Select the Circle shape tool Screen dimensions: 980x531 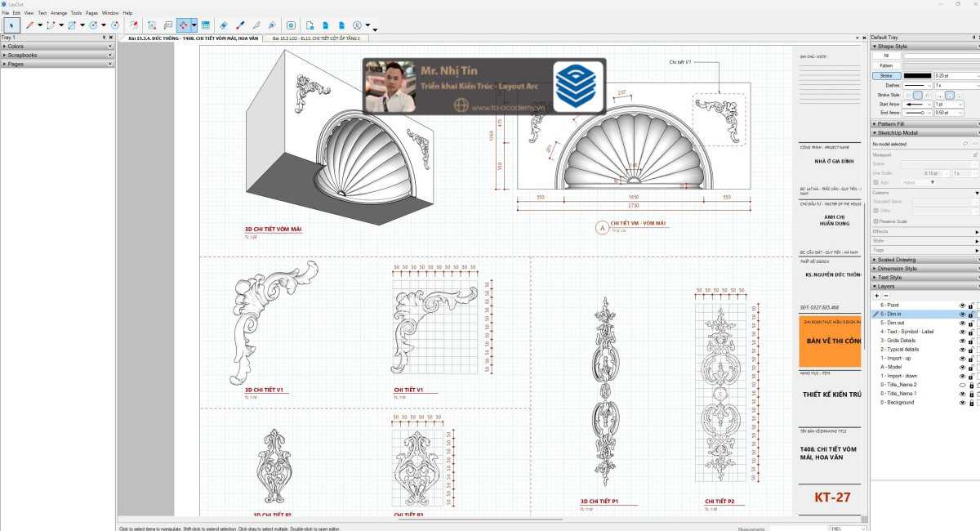(x=93, y=25)
